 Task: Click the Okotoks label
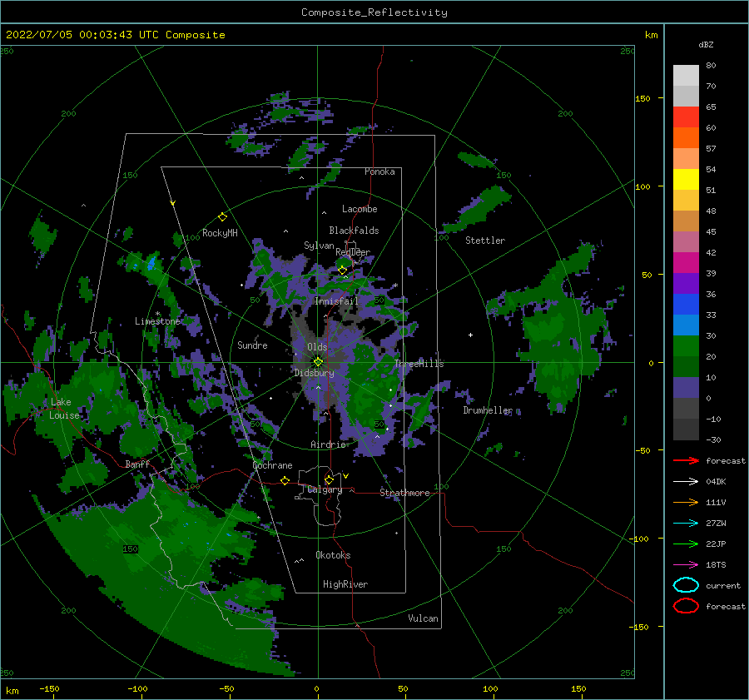point(333,555)
